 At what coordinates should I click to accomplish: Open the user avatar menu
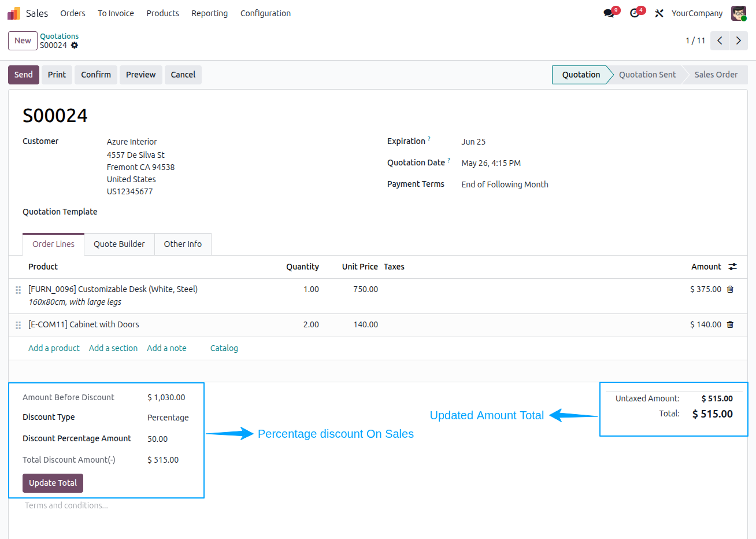(739, 13)
